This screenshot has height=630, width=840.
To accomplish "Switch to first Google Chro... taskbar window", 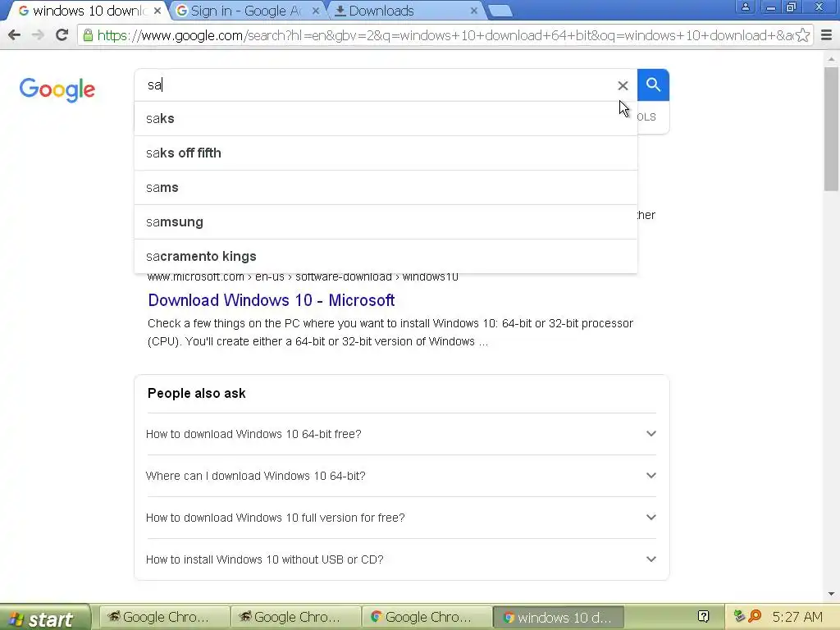I will pyautogui.click(x=164, y=618).
